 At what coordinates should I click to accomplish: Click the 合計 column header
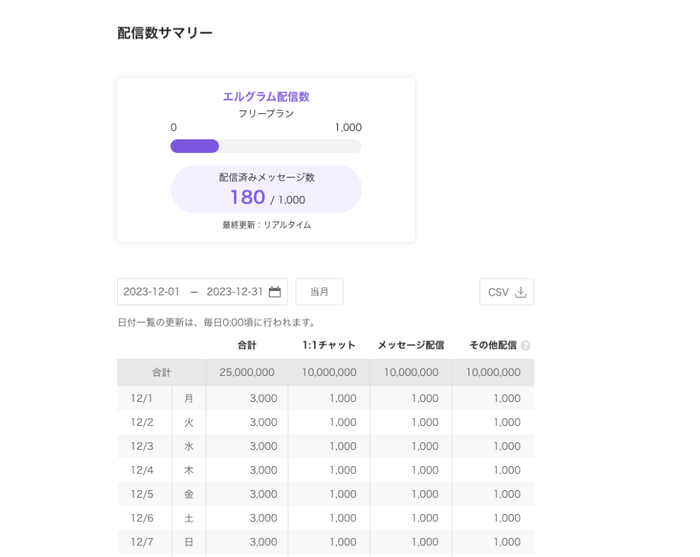tap(247, 345)
